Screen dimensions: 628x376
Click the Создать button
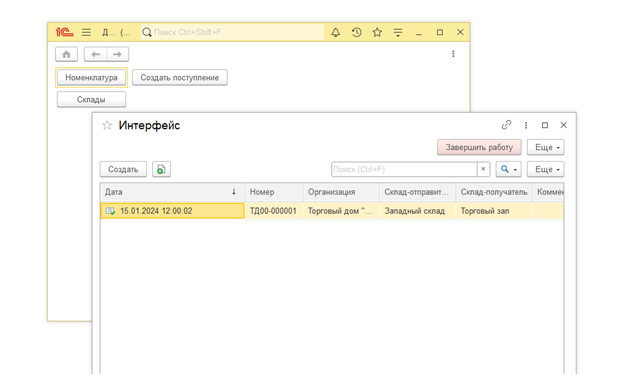(123, 169)
